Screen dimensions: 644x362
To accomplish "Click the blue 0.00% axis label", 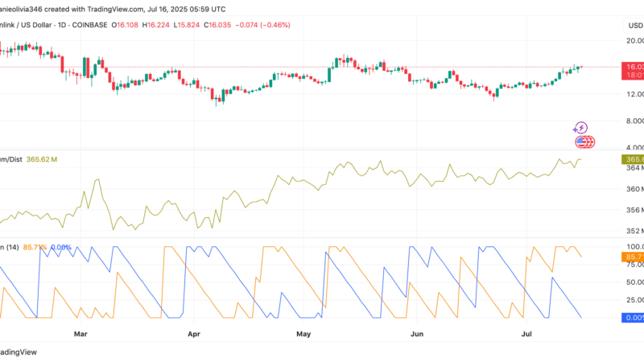I will point(633,318).
